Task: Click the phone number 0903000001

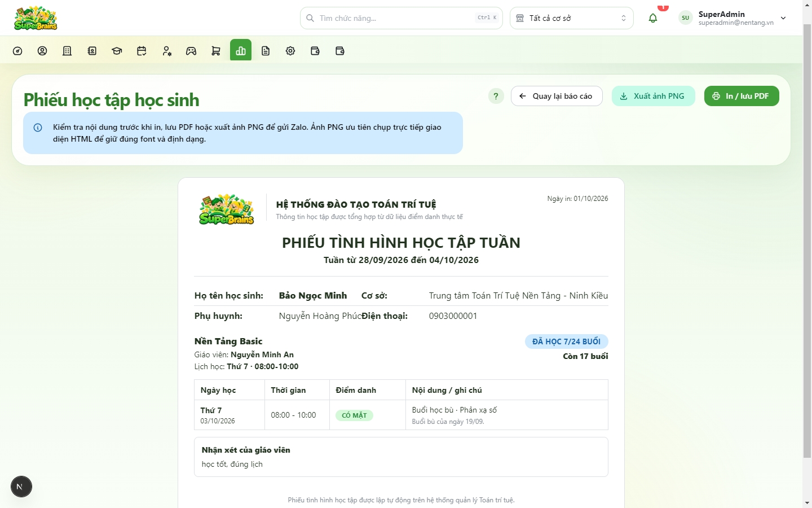Action: tap(453, 316)
